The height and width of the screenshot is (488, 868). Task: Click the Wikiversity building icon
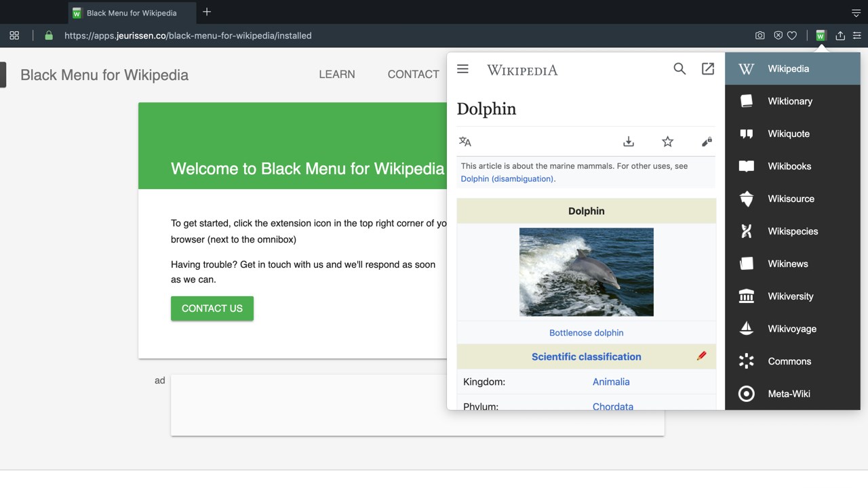click(747, 296)
